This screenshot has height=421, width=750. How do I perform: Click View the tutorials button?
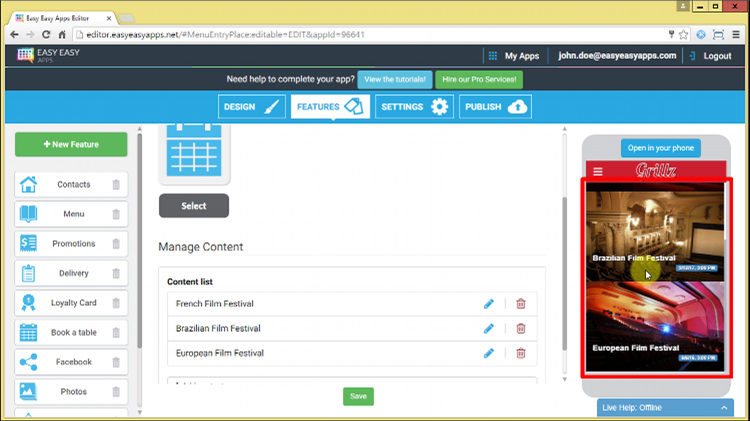pyautogui.click(x=395, y=79)
